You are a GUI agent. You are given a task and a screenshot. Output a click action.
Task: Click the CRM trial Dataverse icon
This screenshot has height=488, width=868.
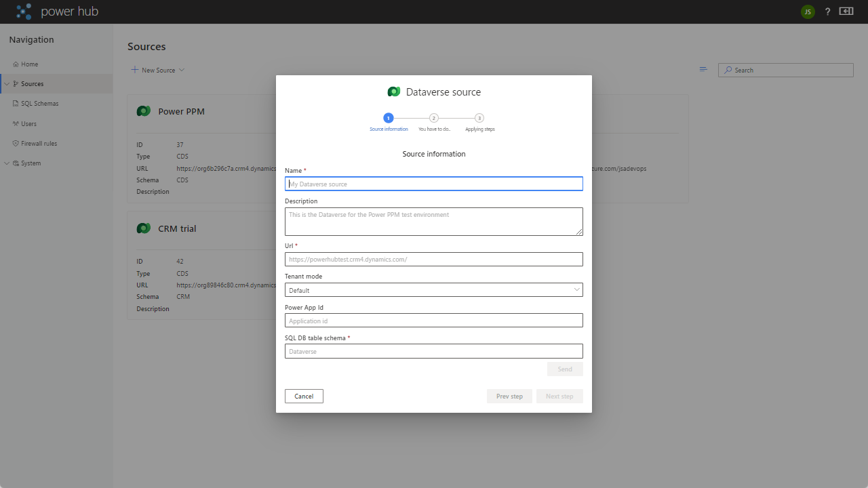click(143, 228)
